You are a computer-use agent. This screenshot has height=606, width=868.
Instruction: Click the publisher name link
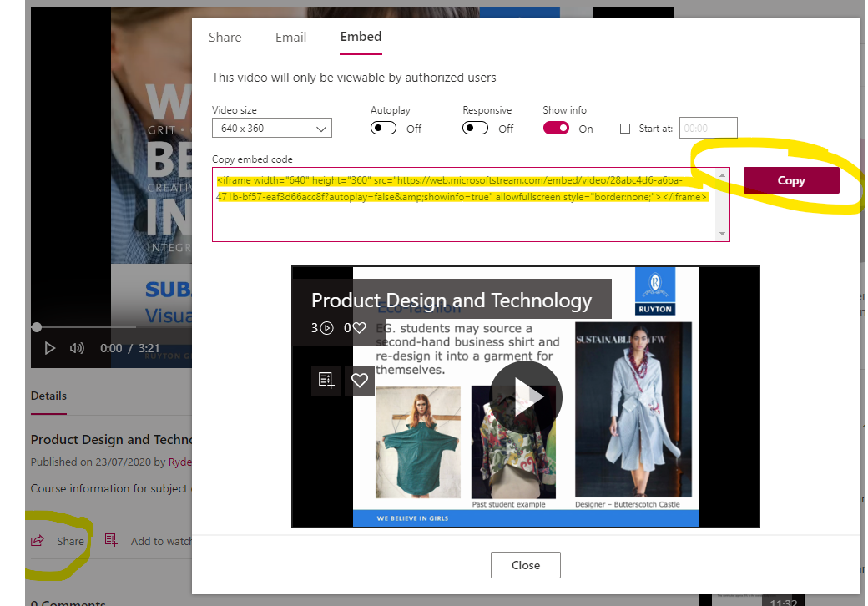(x=180, y=462)
